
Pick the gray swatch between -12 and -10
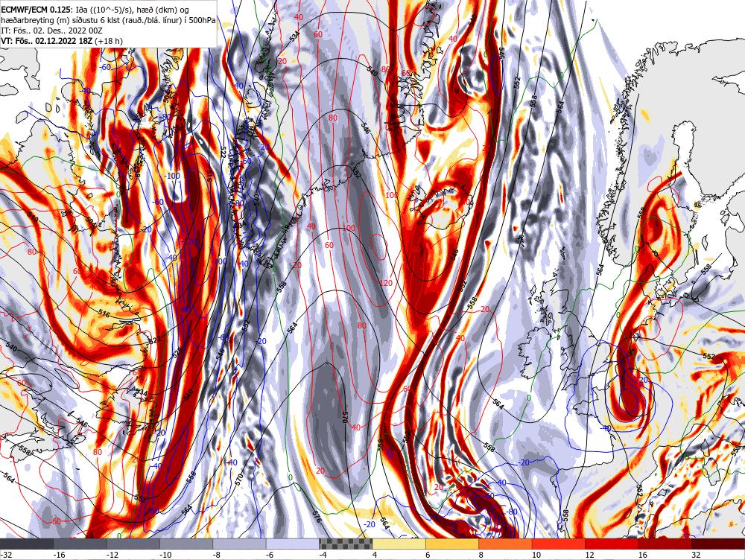(x=133, y=544)
